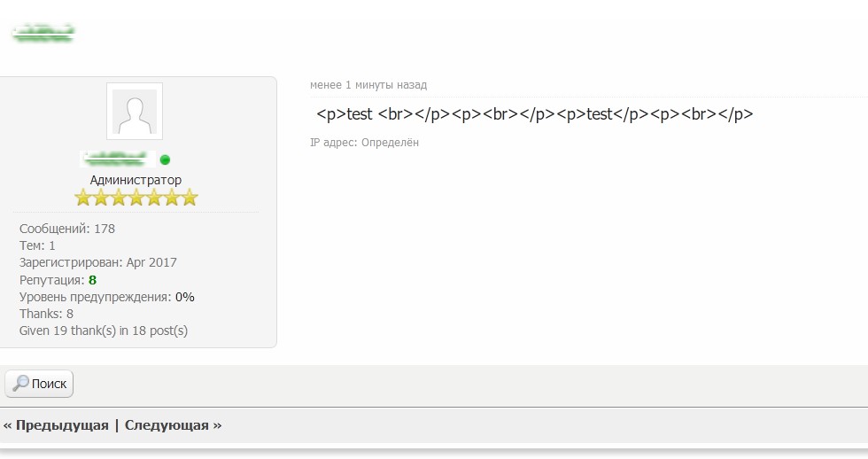
Task: Click the Администратор user title
Action: point(136,180)
